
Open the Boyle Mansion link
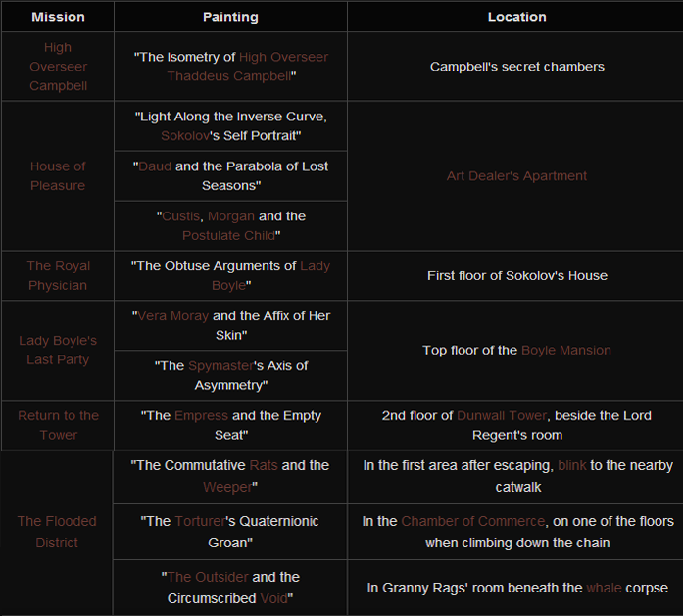pyautogui.click(x=566, y=351)
